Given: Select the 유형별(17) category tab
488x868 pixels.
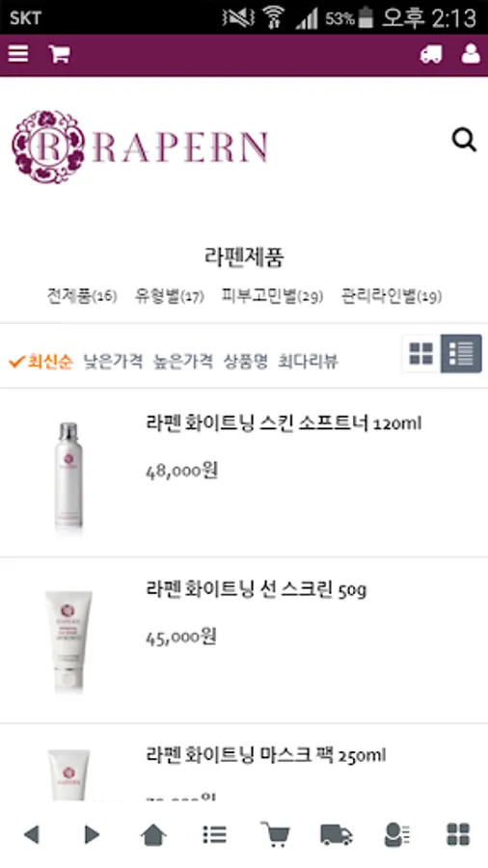Looking at the screenshot, I should [x=170, y=296].
